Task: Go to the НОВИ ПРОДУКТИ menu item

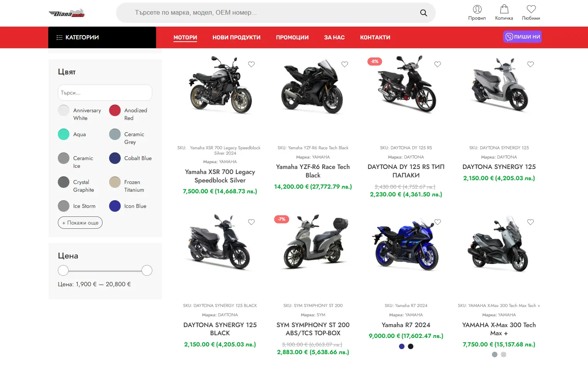Action: tap(236, 37)
